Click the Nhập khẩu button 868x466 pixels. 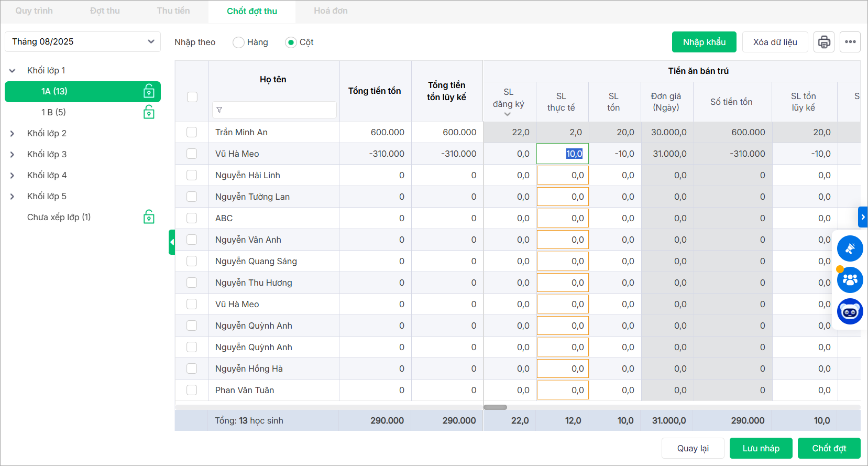coord(704,42)
